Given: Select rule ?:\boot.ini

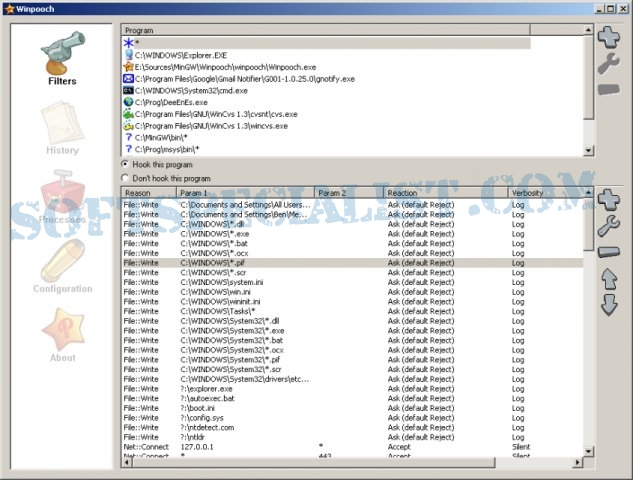Looking at the screenshot, I should 352,408.
